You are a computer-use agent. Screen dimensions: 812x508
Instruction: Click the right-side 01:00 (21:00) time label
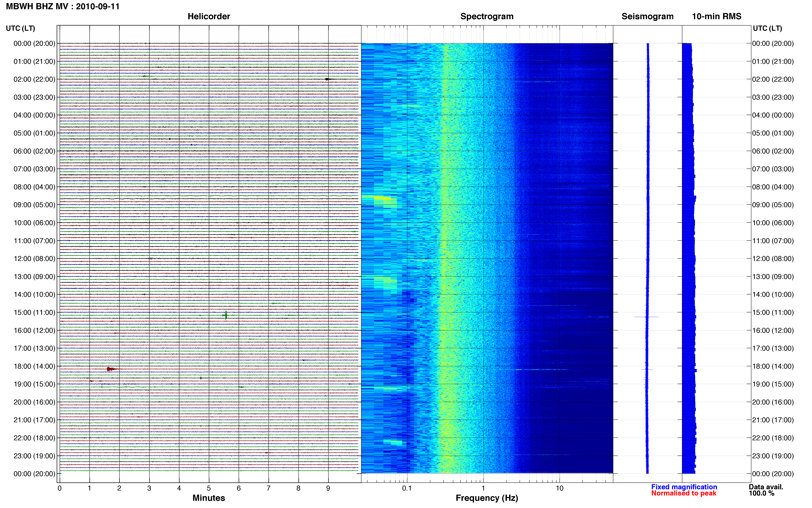773,62
